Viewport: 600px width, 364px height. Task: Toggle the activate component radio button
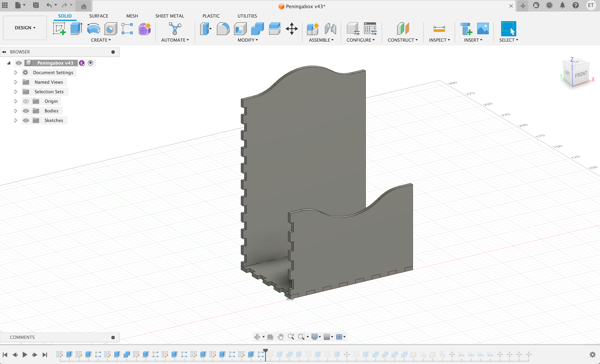pos(90,63)
